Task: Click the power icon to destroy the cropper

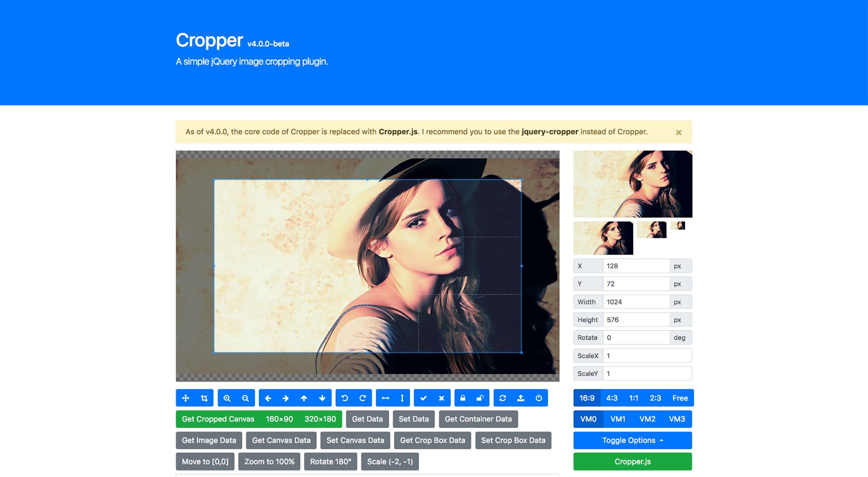Action: pos(538,398)
